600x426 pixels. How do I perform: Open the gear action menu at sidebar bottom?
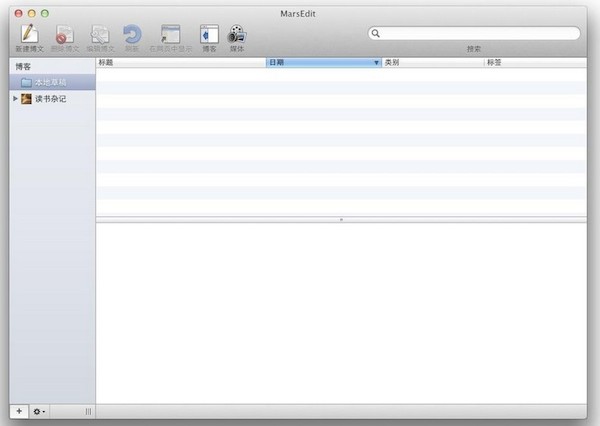[39, 411]
